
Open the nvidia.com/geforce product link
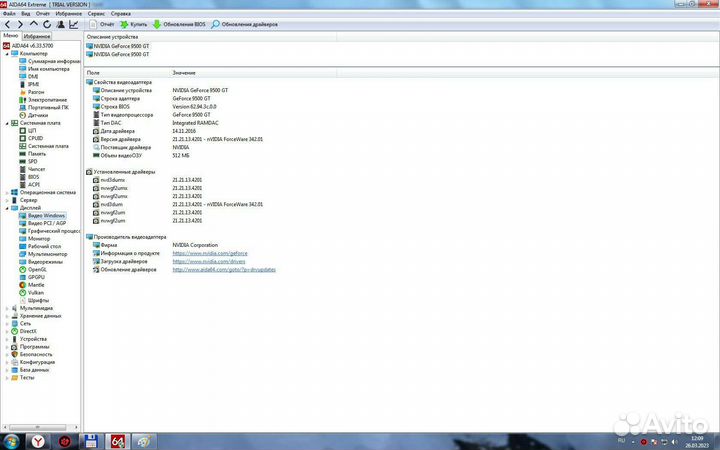coord(210,253)
